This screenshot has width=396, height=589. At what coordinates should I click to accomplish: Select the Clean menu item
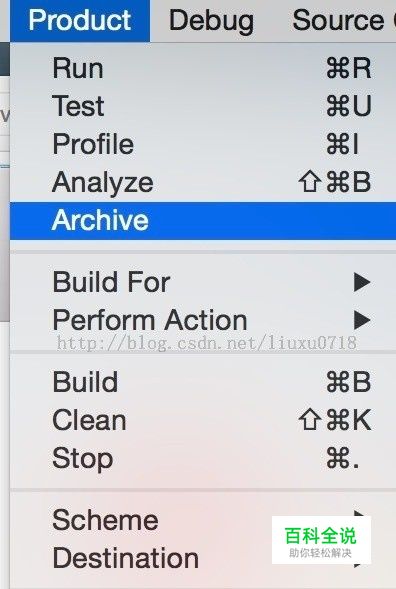pyautogui.click(x=203, y=420)
